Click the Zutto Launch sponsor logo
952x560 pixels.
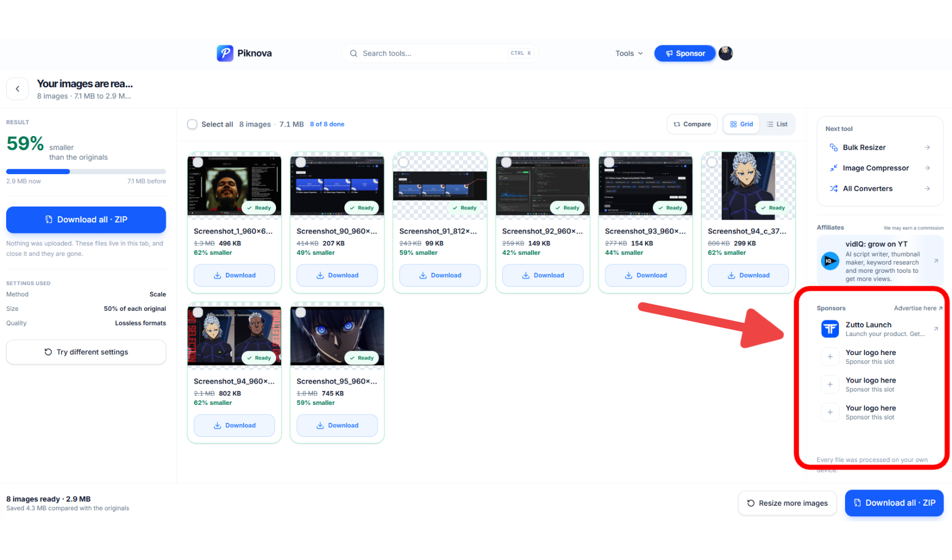coord(830,329)
